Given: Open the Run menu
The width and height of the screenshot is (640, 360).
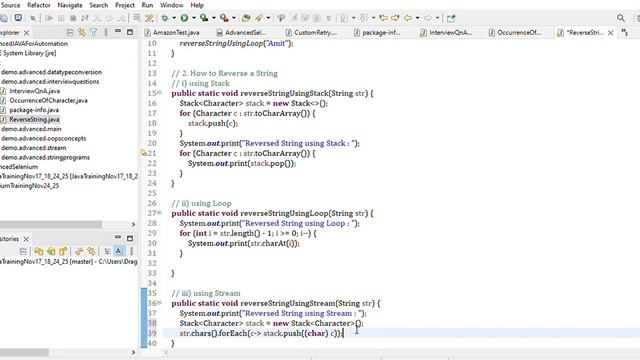Looking at the screenshot, I should 147,5.
